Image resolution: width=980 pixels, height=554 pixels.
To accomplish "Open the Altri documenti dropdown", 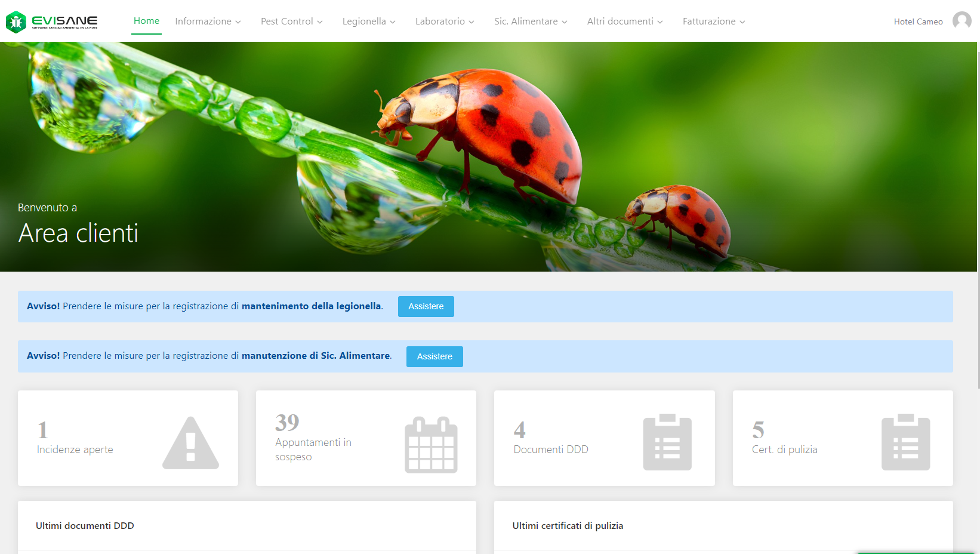I will point(624,21).
